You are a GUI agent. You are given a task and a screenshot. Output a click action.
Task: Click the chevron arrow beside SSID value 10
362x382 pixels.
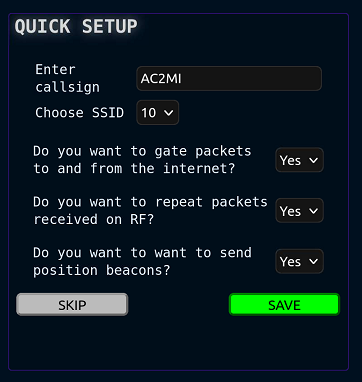(x=169, y=113)
